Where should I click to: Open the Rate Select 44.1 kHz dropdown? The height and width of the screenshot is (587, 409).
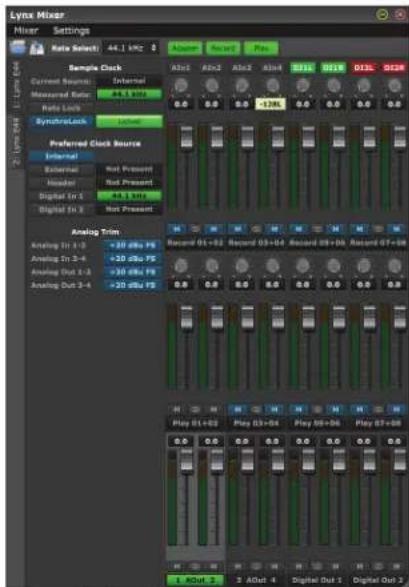pos(131,48)
